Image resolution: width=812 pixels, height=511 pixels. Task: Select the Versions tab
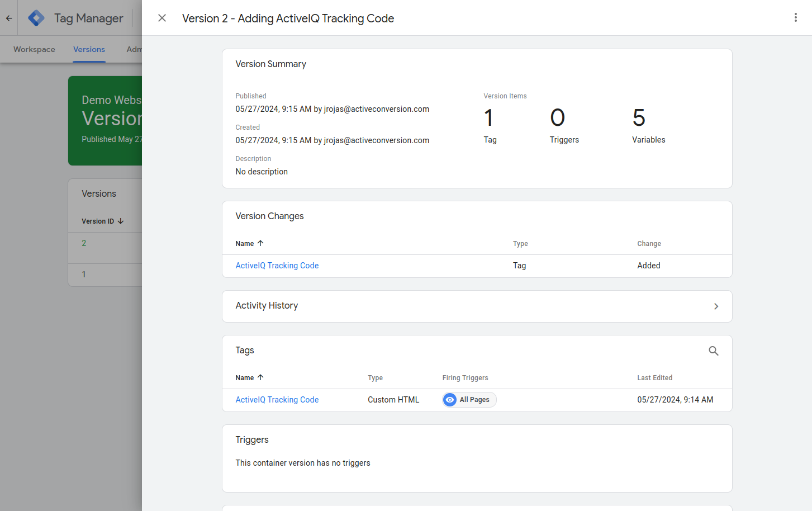[89, 49]
